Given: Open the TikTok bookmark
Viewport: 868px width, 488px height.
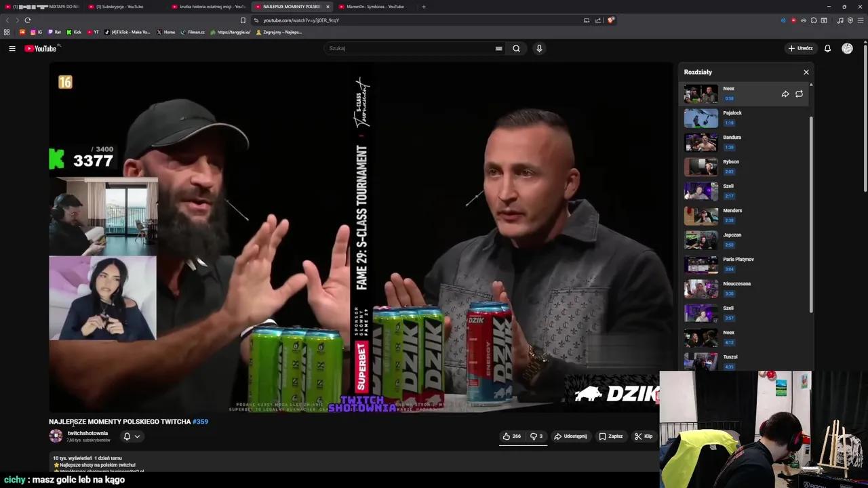Looking at the screenshot, I should [x=127, y=32].
